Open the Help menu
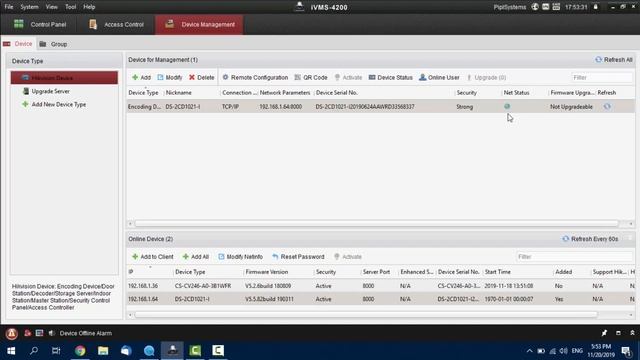640x360 pixels. [x=89, y=7]
